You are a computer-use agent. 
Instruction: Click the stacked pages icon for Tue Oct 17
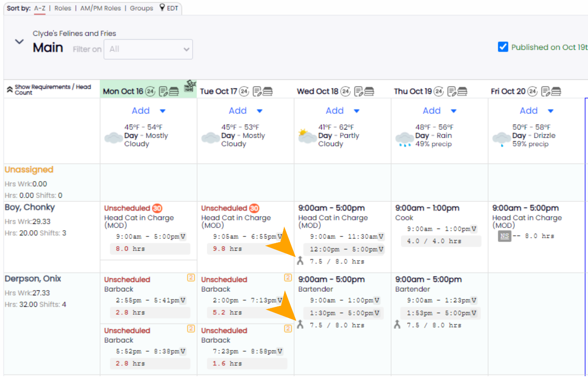268,91
